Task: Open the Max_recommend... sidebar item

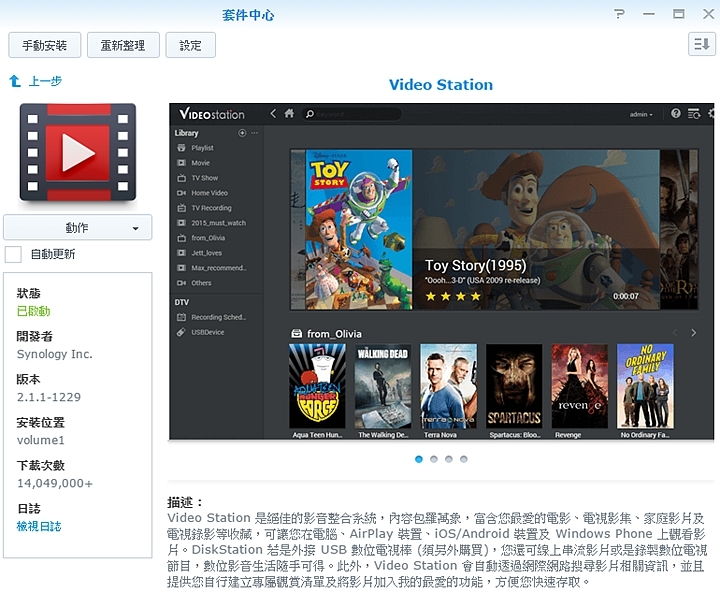Action: pyautogui.click(x=219, y=268)
